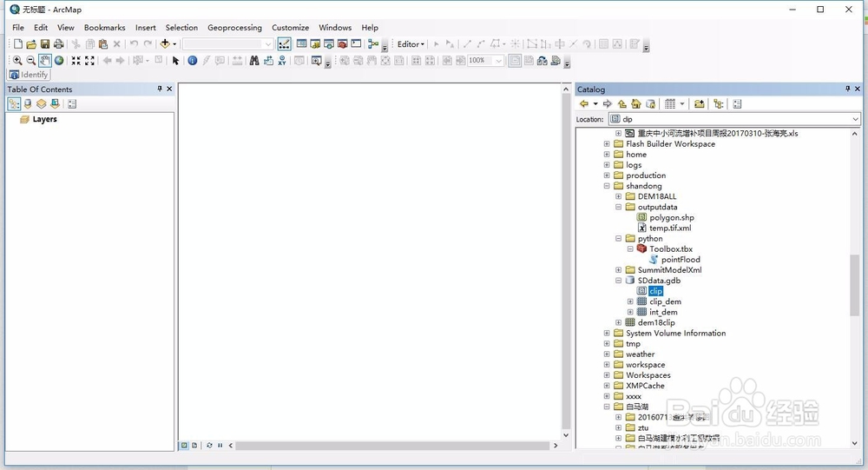868x470 pixels.
Task: Expand the DEM18ALL folder
Action: (x=618, y=196)
